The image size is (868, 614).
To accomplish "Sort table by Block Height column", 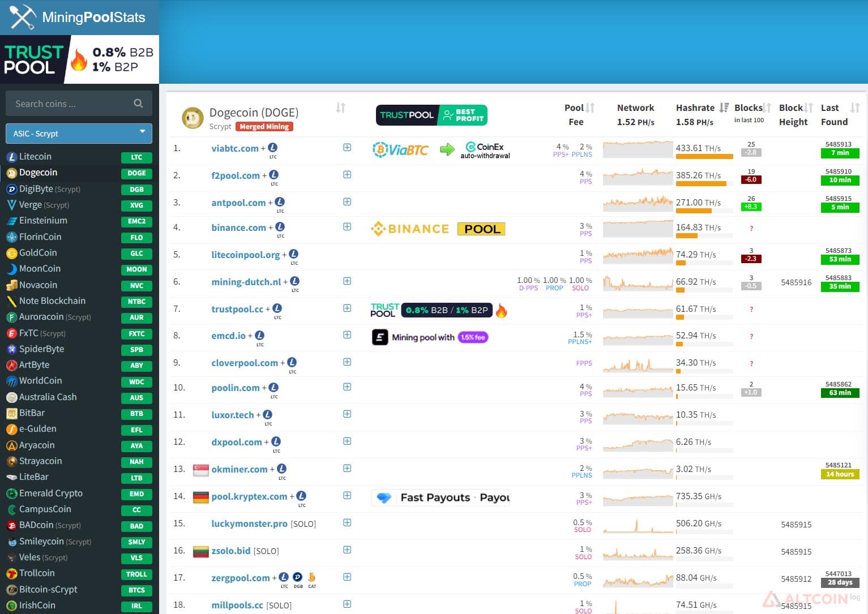I will [x=809, y=108].
